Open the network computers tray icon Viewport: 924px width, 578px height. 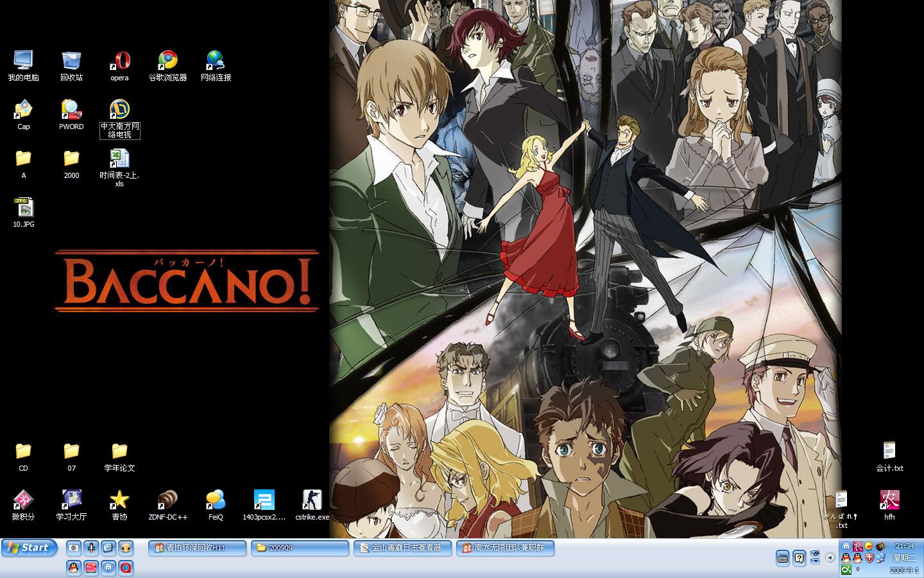[880, 557]
